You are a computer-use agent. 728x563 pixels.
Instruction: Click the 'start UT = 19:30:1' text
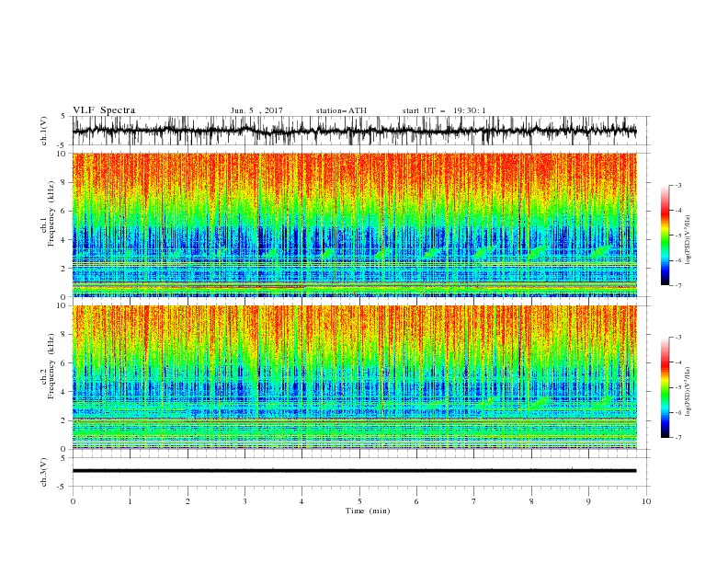[x=444, y=110]
